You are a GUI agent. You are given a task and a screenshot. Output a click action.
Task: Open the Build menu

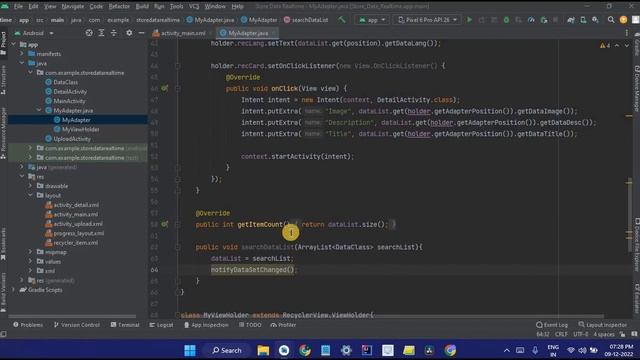point(142,7)
